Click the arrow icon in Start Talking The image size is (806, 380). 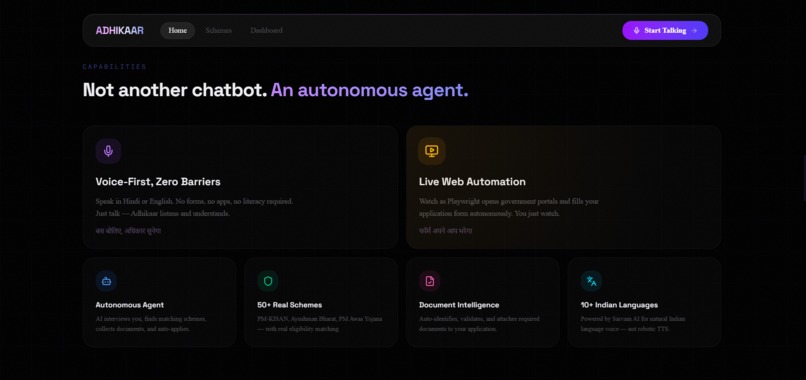[694, 30]
